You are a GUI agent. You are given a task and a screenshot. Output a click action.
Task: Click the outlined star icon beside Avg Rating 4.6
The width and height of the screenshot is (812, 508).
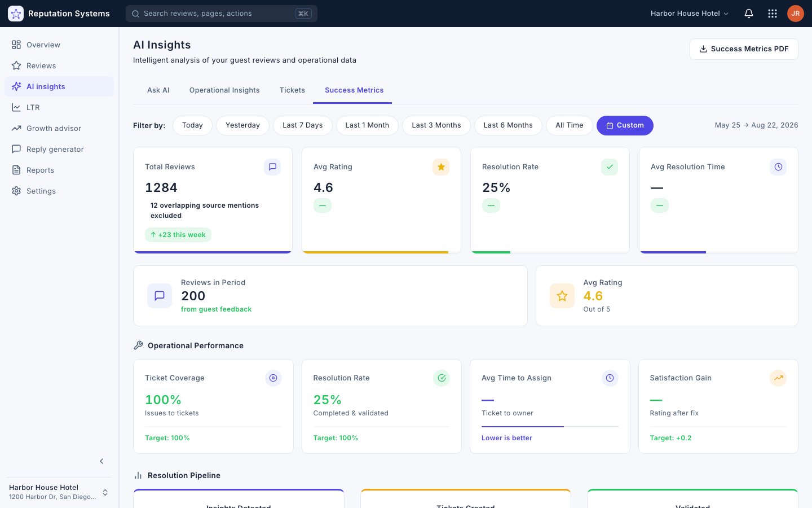[x=562, y=296]
